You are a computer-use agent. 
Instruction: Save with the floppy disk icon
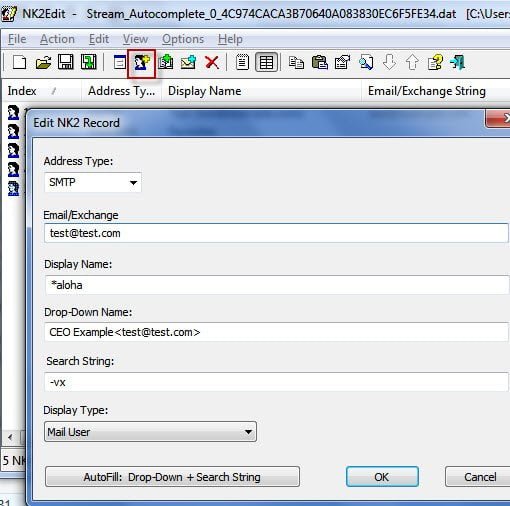(66, 62)
